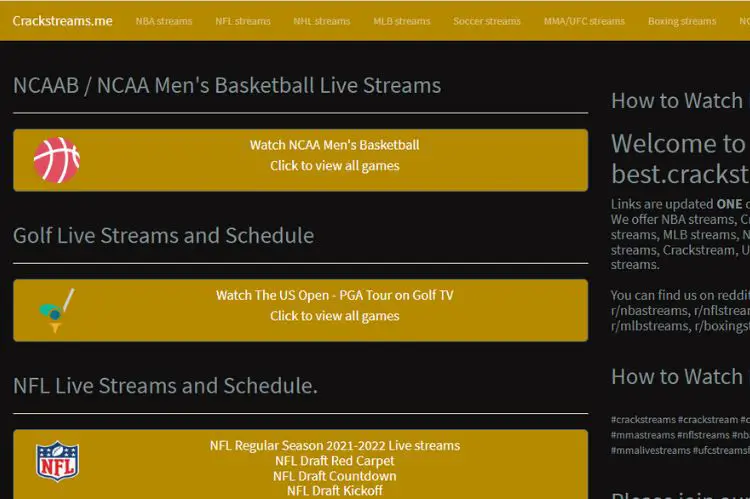
Task: Select the NFL Draft Red Carpet text
Action: tap(335, 461)
